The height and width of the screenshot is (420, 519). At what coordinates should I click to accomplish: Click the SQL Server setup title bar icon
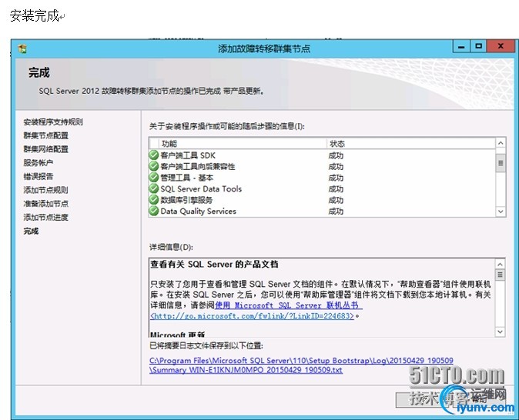tap(22, 48)
